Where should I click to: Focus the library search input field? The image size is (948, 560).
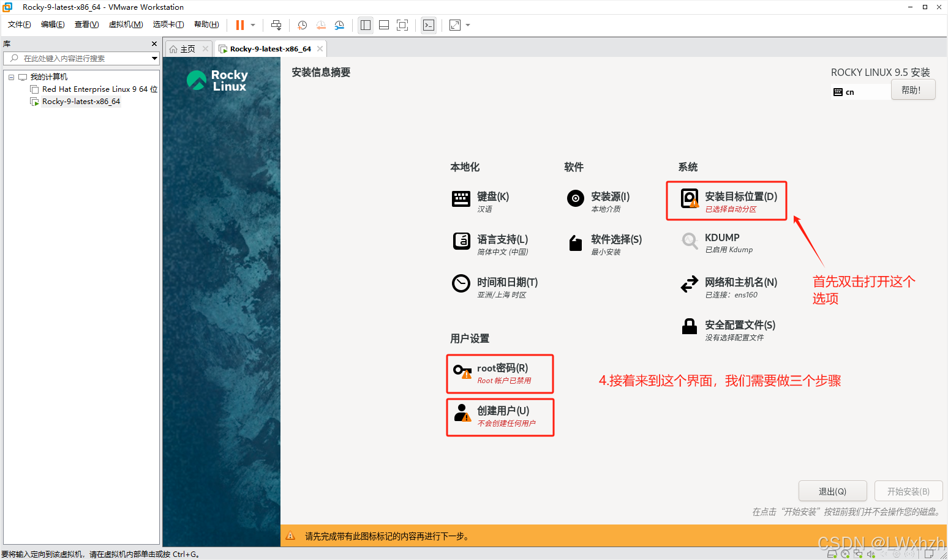[x=81, y=58]
